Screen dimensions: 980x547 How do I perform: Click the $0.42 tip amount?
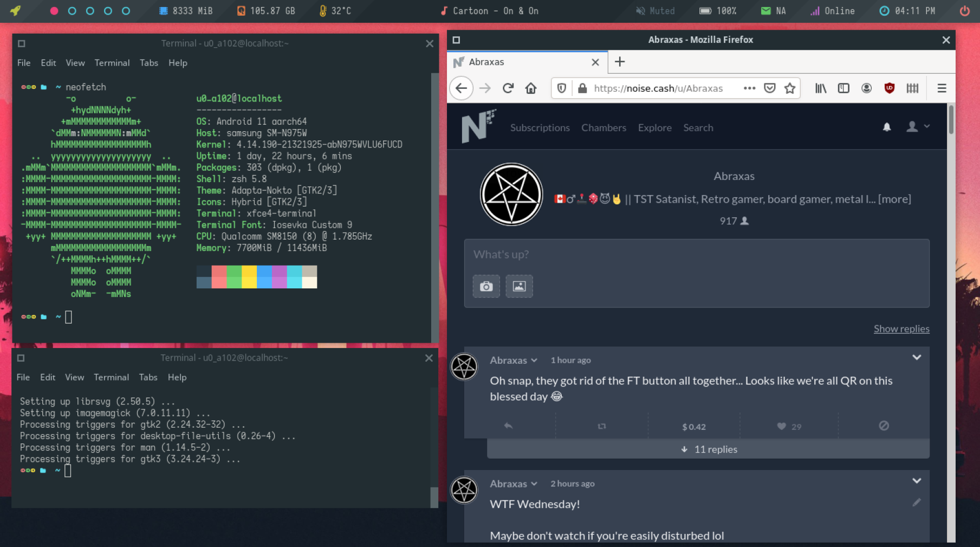pyautogui.click(x=694, y=427)
